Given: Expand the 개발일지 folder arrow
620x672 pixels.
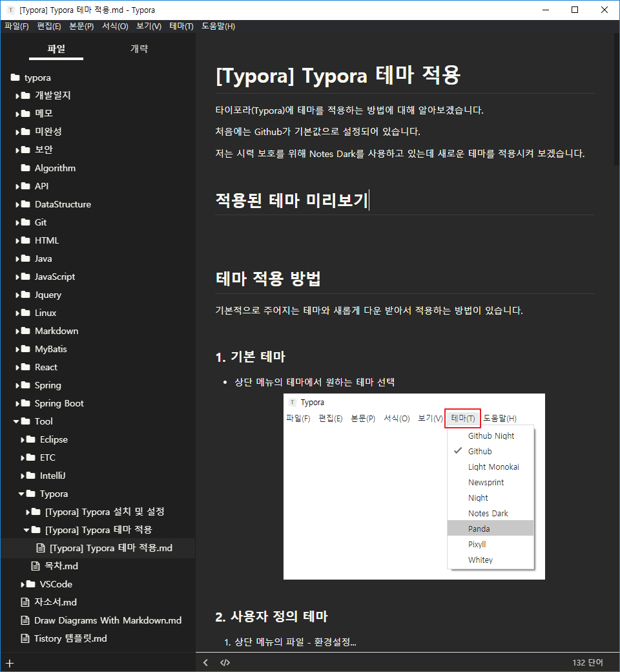Looking at the screenshot, I should (17, 96).
